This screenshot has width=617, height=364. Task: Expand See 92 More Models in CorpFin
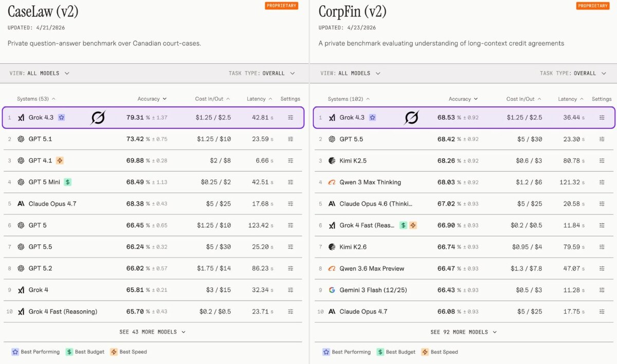click(463, 332)
